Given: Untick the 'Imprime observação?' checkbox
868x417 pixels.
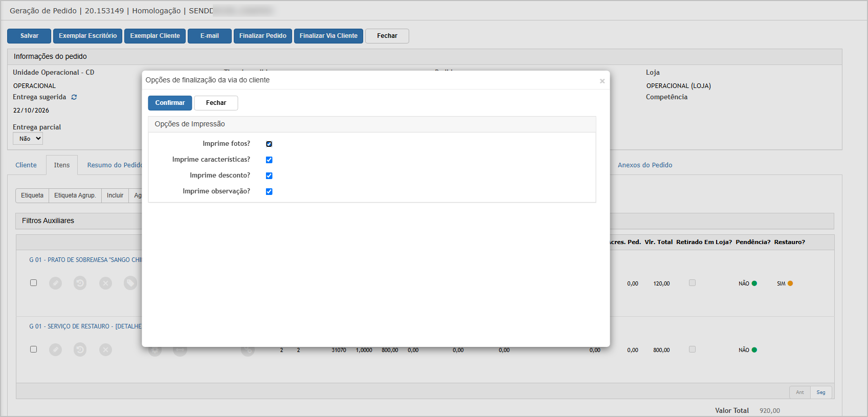Looking at the screenshot, I should pyautogui.click(x=269, y=191).
